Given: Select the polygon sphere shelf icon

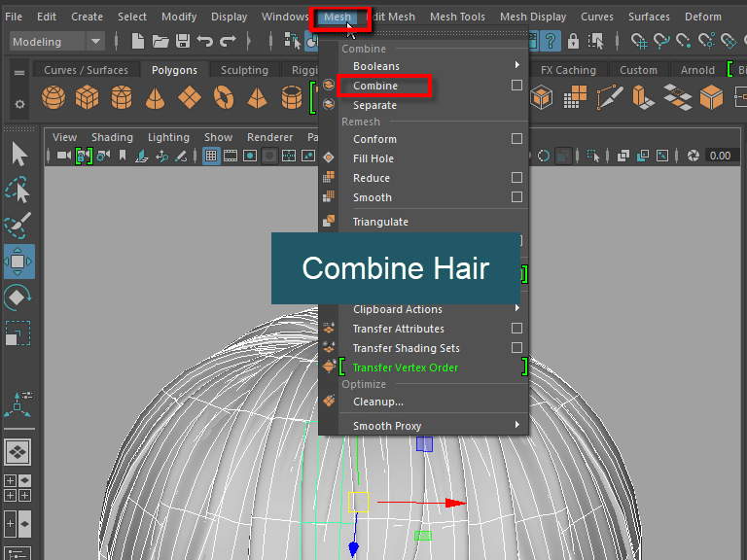Looking at the screenshot, I should point(54,98).
